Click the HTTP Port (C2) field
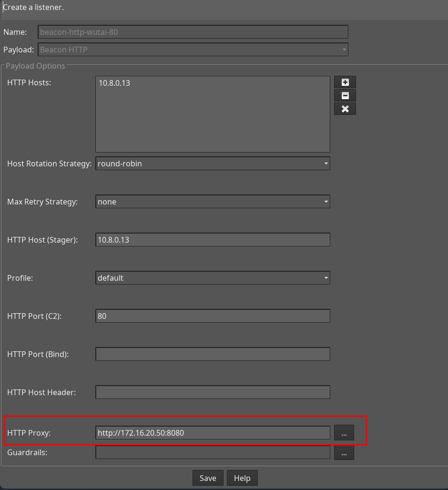Screen dimensions: 448x490 click(213, 316)
